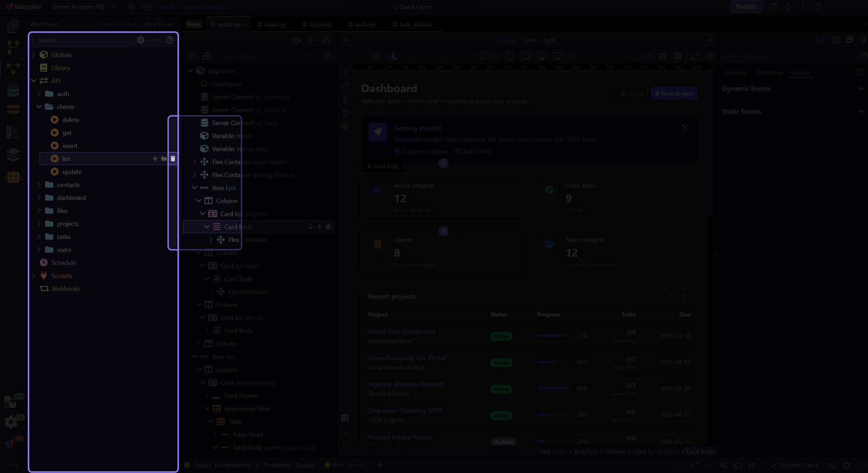The height and width of the screenshot is (473, 868).
Task: Click the plus icon on the list row
Action: coord(155,159)
